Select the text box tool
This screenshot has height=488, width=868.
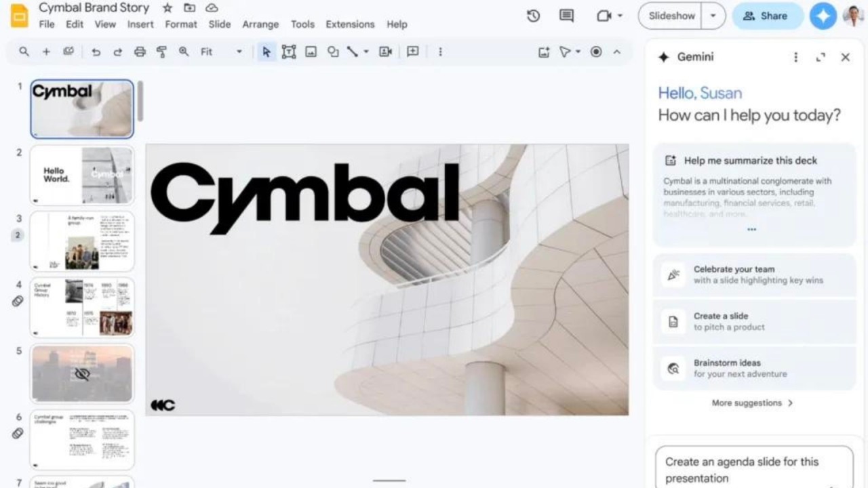[289, 52]
